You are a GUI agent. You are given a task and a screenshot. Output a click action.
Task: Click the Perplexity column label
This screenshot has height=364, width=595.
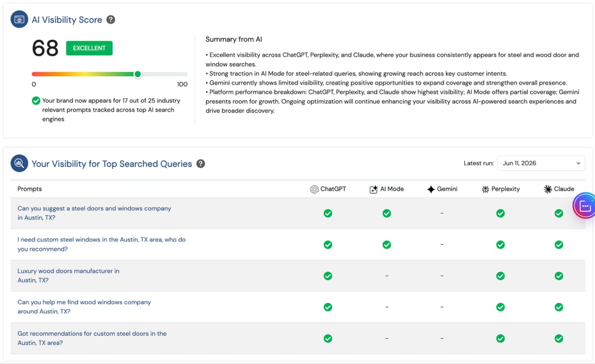tap(506, 189)
